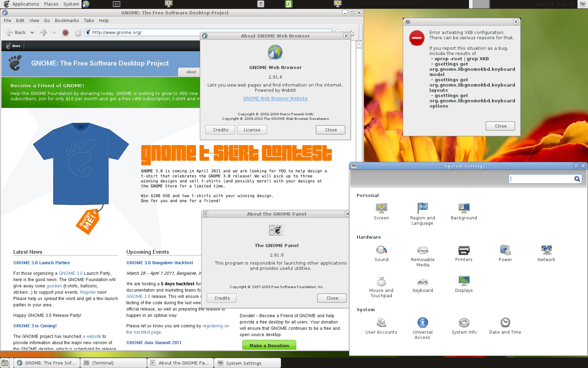This screenshot has width=588, height=368.
Task: Switch to GNOME browser window in taskbar
Action: click(x=47, y=363)
